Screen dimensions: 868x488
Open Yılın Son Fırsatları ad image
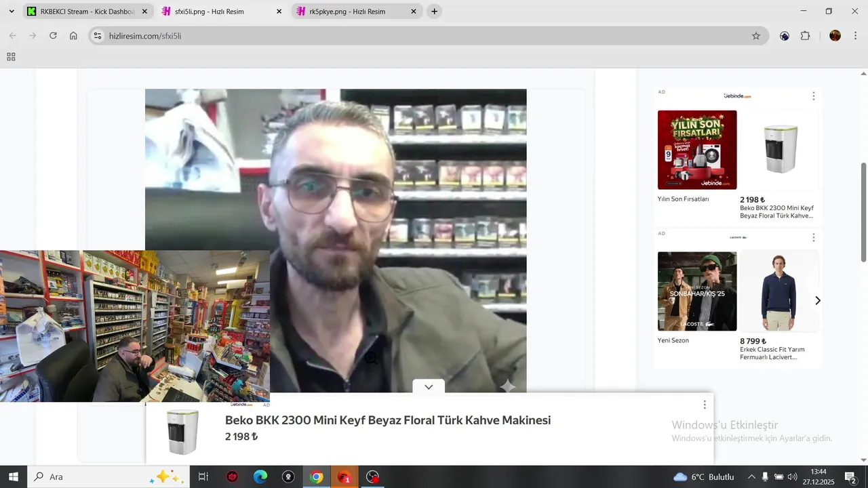point(697,150)
